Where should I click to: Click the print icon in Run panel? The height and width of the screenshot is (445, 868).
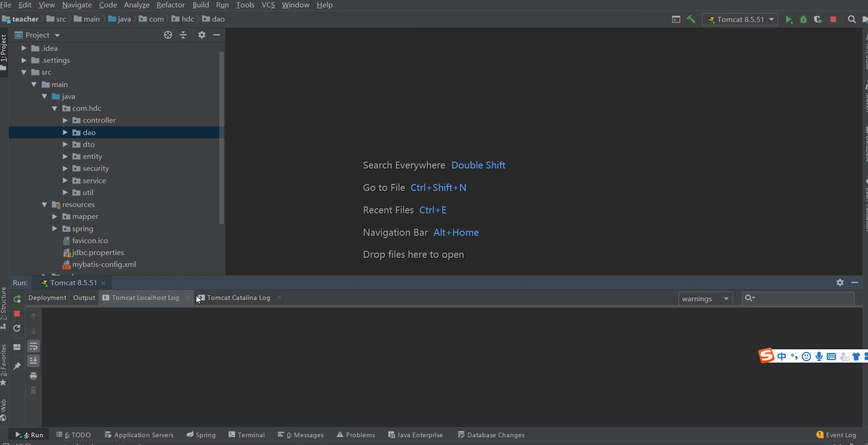(x=33, y=376)
